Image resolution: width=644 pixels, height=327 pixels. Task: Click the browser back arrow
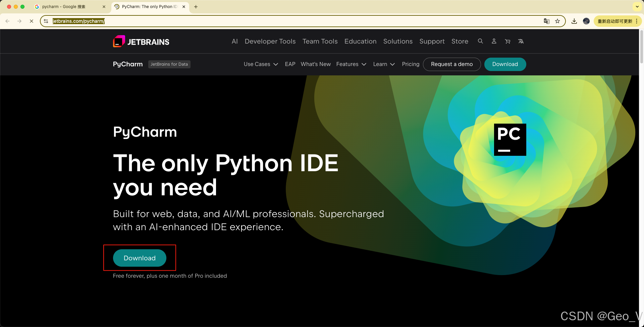[x=7, y=21]
